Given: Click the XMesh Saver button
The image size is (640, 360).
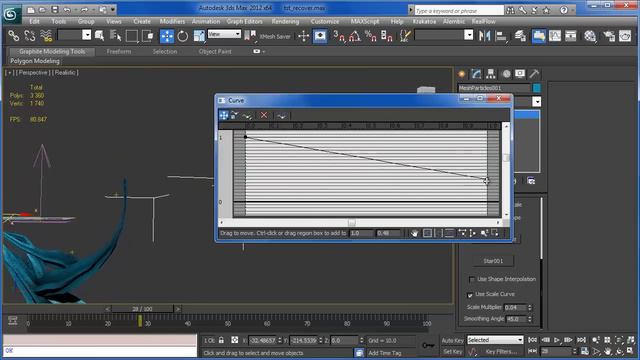Looking at the screenshot, I should [275, 36].
